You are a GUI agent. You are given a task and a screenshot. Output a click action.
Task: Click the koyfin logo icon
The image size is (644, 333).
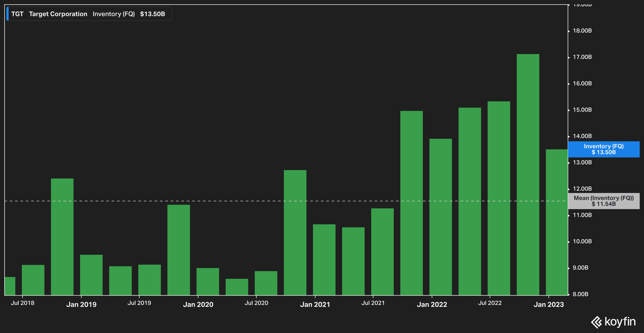coord(596,322)
